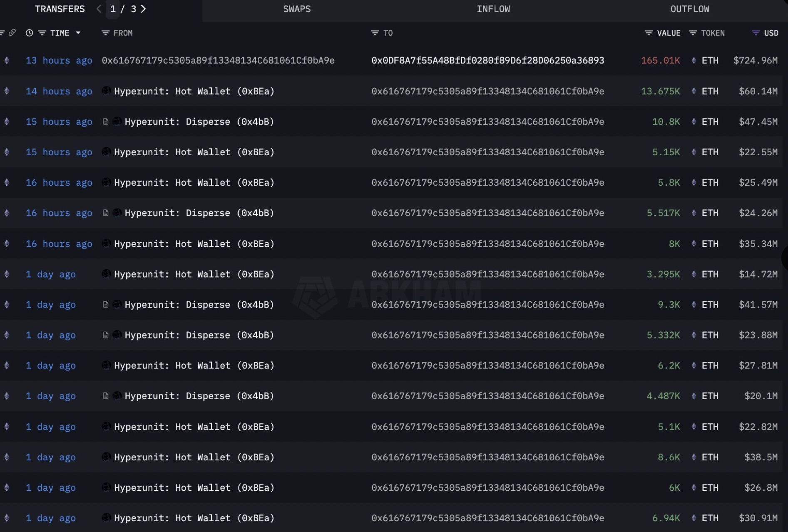
Task: Click the filter icon beside TO column
Action: 375,33
